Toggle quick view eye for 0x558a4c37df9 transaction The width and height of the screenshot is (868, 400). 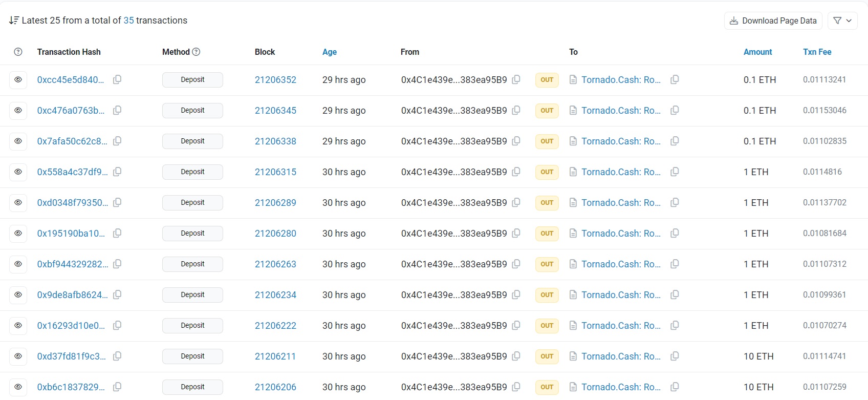click(18, 172)
